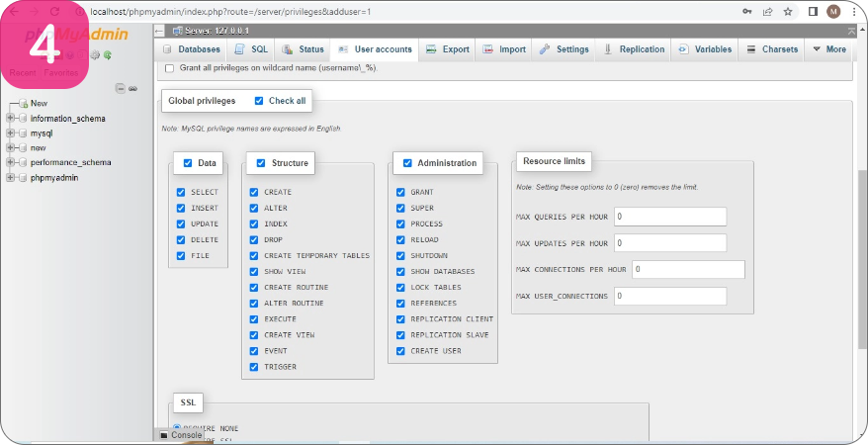This screenshot has height=445, width=868.
Task: Go to the Export tab
Action: pyautogui.click(x=447, y=49)
